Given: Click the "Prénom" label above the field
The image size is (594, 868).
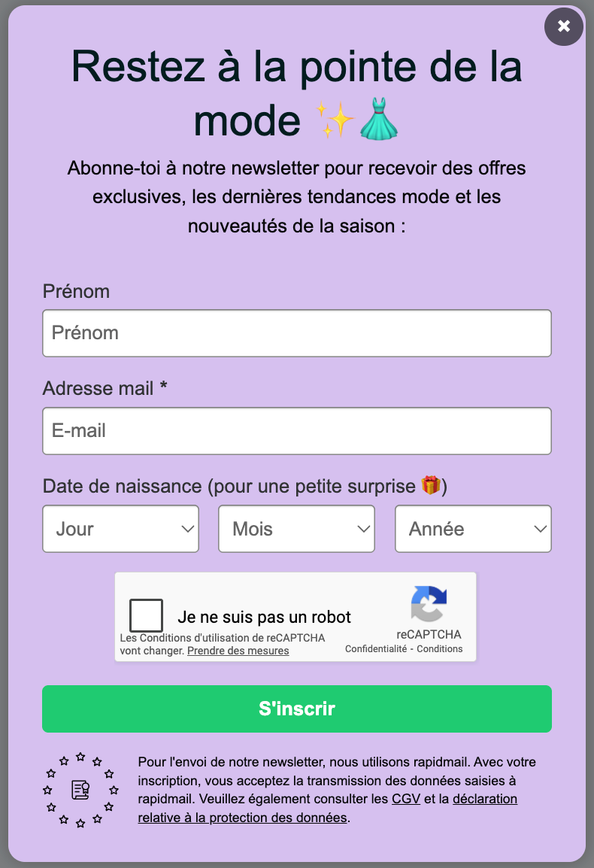Looking at the screenshot, I should pyautogui.click(x=76, y=291).
